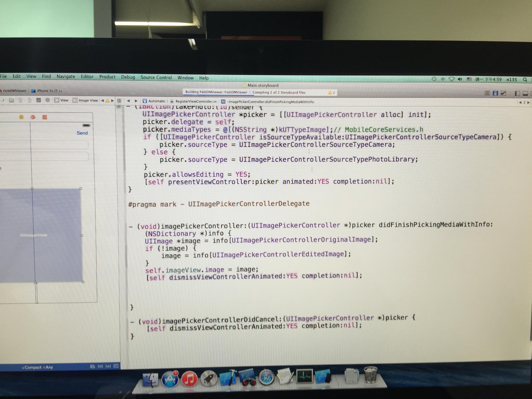Open the Trash in the Dock
This screenshot has width=532, height=399.
point(370,375)
